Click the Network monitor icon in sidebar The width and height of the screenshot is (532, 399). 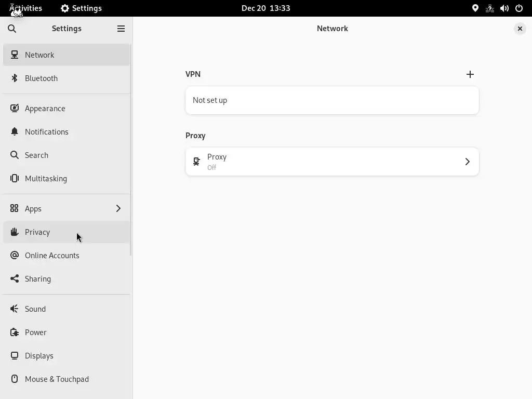(14, 55)
